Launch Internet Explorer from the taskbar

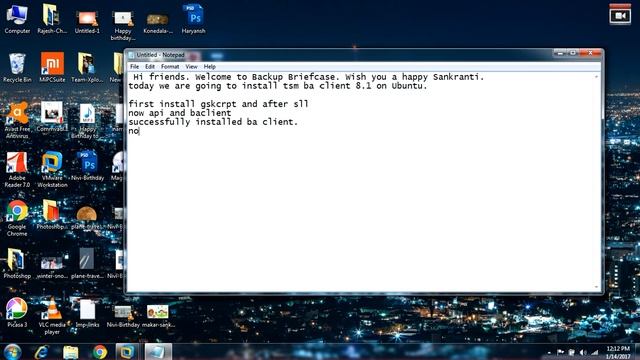[x=42, y=352]
